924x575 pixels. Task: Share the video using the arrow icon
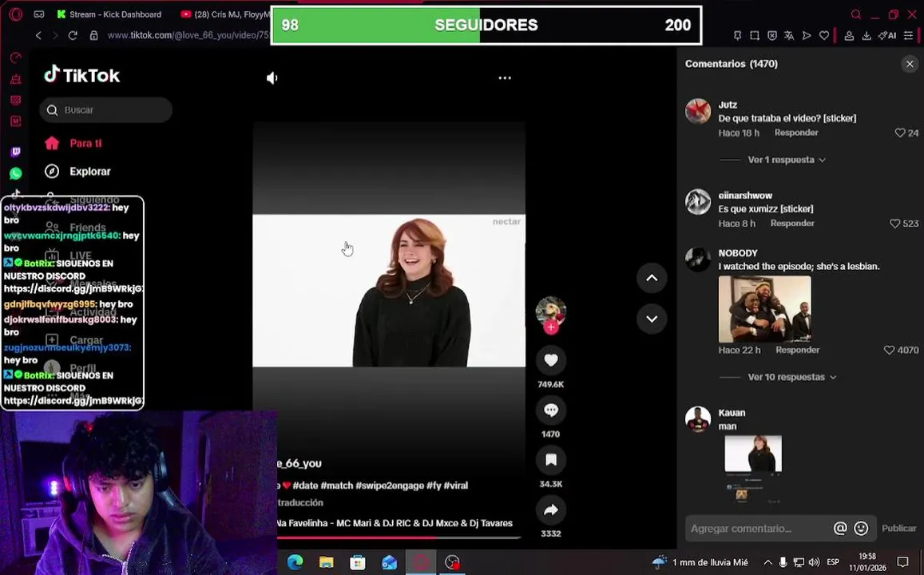click(550, 510)
